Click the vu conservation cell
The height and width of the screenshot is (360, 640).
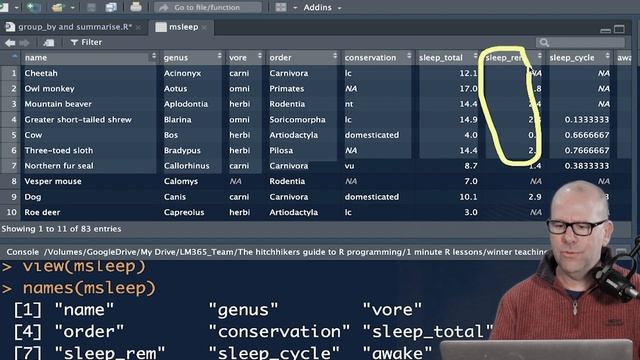point(349,166)
